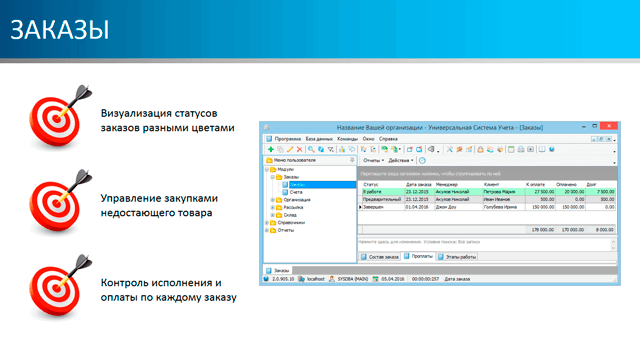Click the user icon beside SYSDBA (MAIN)
Viewport: 640px width, 360px height.
coord(332,279)
